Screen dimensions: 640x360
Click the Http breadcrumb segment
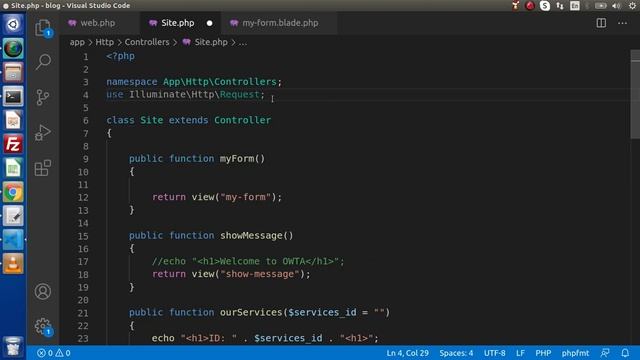click(104, 42)
